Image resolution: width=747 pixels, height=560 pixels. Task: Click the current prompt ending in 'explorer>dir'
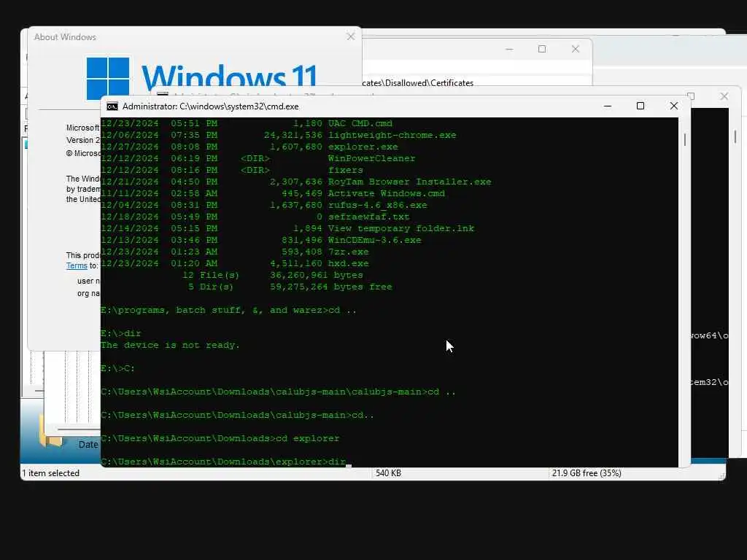coord(223,462)
